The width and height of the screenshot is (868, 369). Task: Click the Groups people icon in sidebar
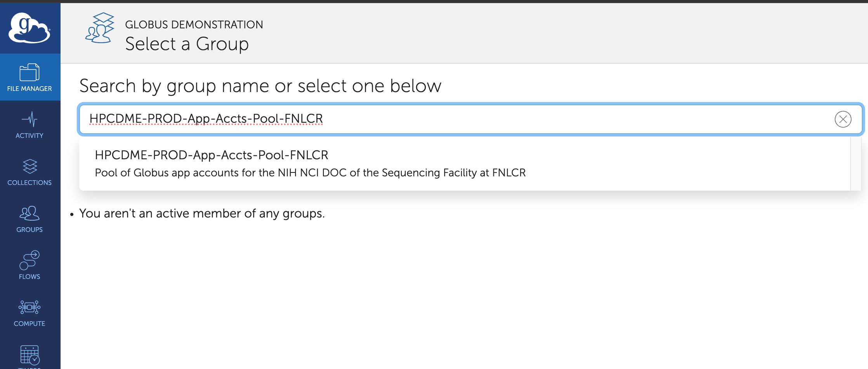click(x=30, y=213)
